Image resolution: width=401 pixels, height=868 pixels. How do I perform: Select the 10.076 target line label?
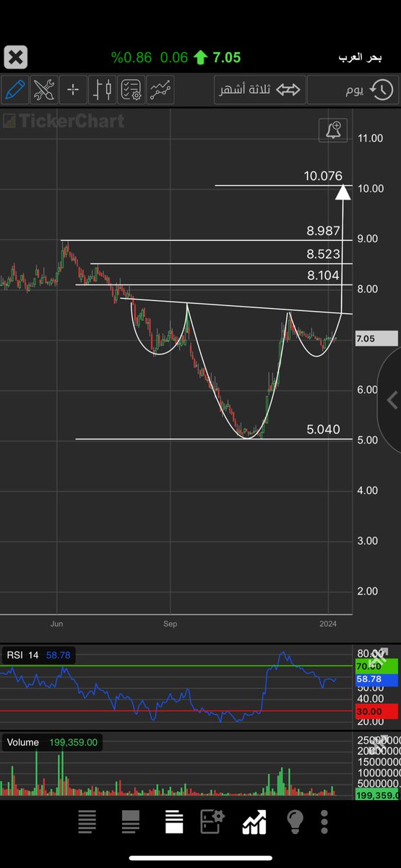323,176
